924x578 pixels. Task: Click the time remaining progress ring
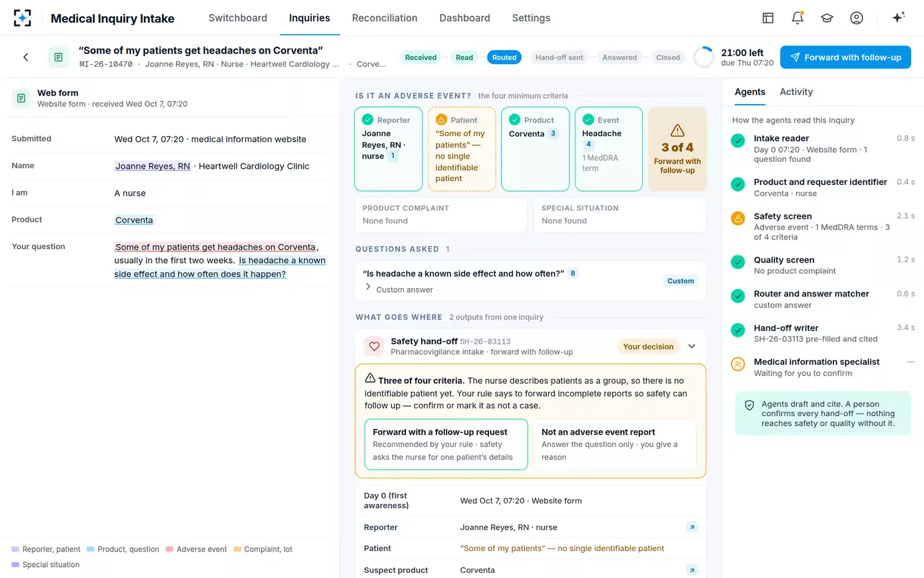[704, 57]
